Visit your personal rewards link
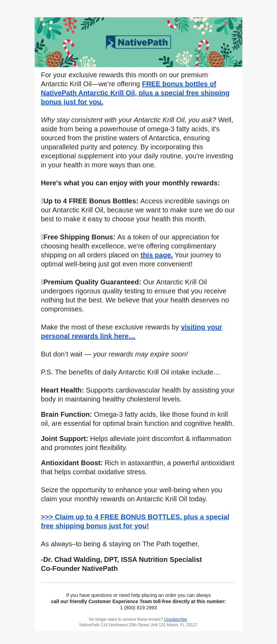Viewport: 277px width, 644px height. pyautogui.click(x=132, y=332)
